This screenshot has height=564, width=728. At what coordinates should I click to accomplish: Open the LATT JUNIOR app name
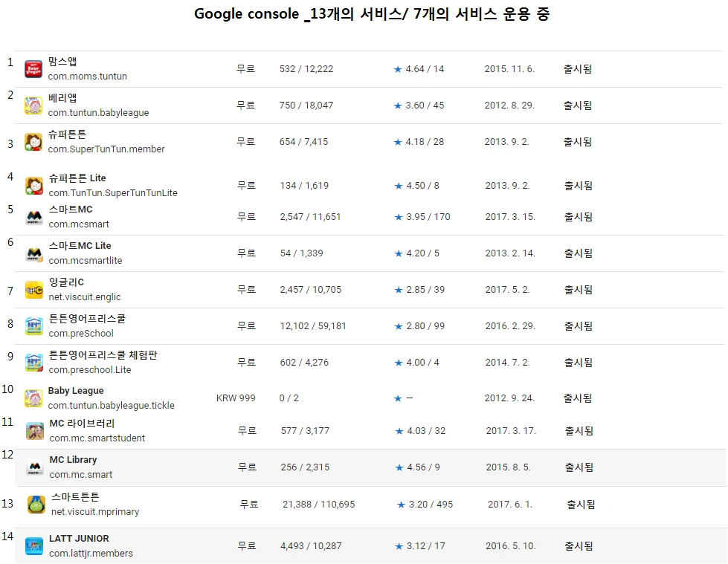point(80,539)
